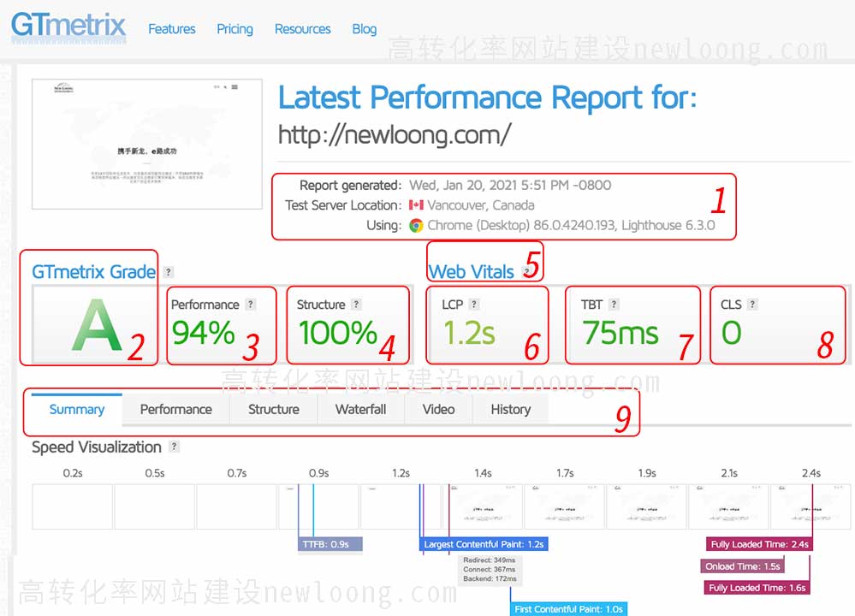Click help icon next to GTmetrix Grade
Image resolution: width=855 pixels, height=616 pixels.
tap(169, 272)
